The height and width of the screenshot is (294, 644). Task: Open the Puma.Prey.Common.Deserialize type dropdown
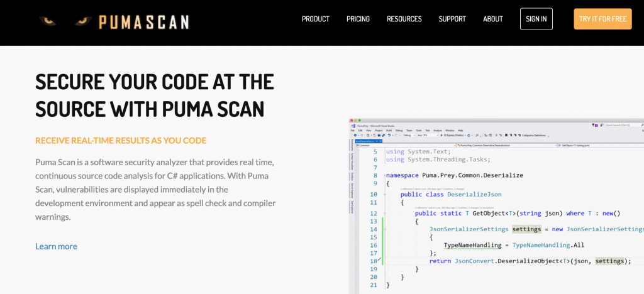[507, 146]
